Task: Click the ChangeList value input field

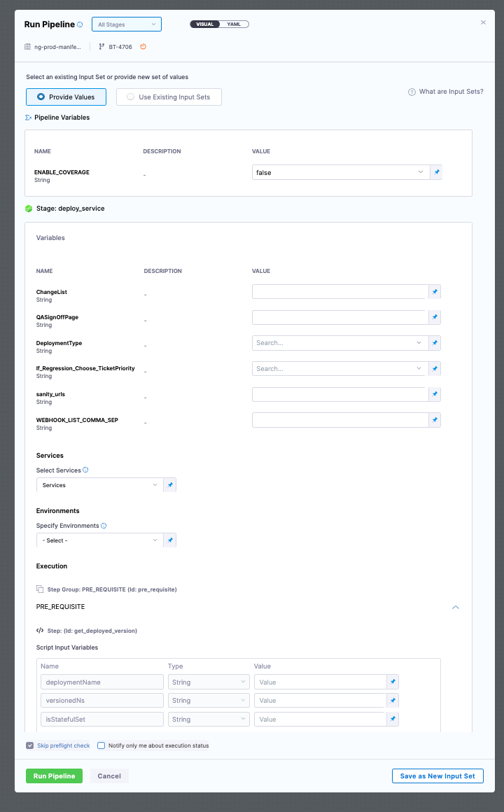Action: click(x=339, y=292)
